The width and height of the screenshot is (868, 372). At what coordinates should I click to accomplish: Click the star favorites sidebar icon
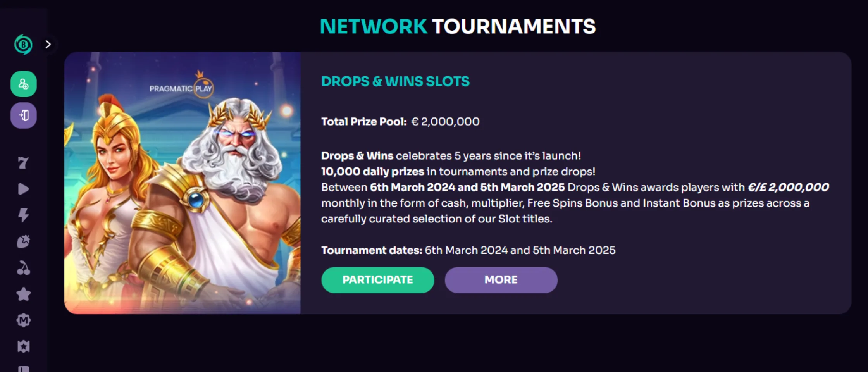pos(23,294)
